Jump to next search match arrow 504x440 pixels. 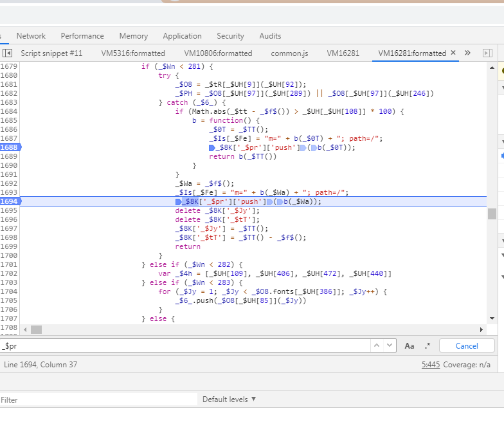coord(388,345)
